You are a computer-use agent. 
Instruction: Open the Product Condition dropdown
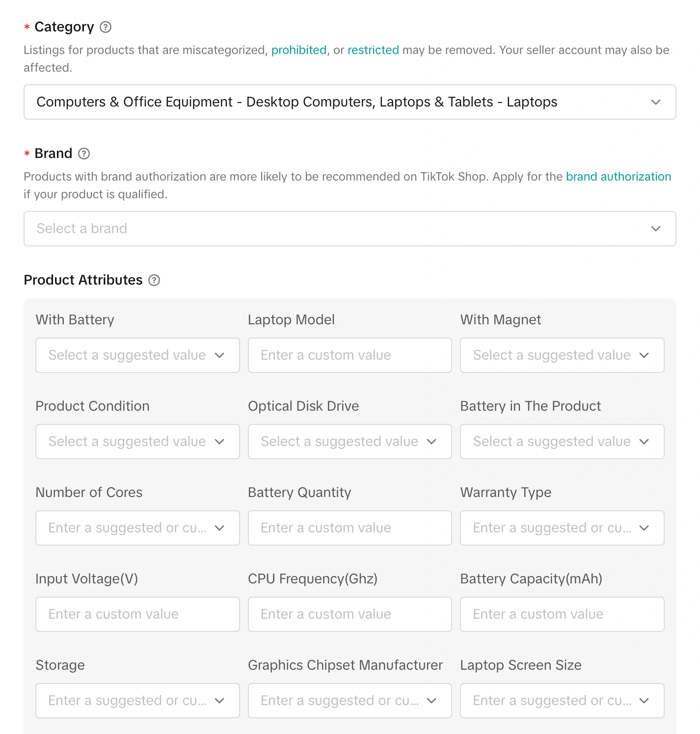(x=137, y=442)
